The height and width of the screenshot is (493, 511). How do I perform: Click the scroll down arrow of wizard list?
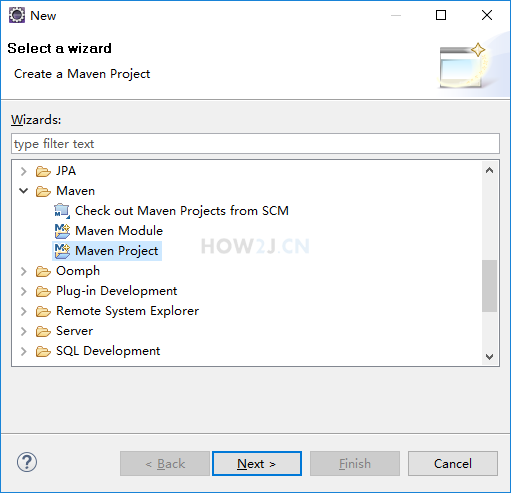pos(489,357)
